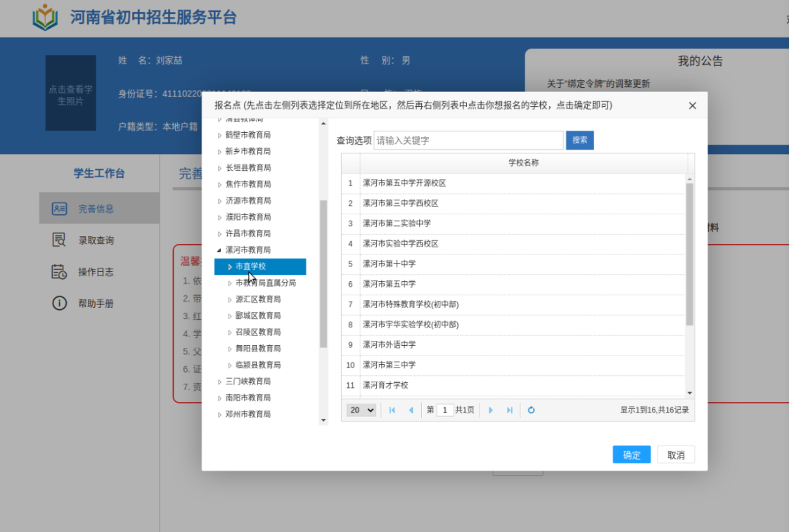Confirm selection with 确定 button
The image size is (789, 532).
point(631,455)
